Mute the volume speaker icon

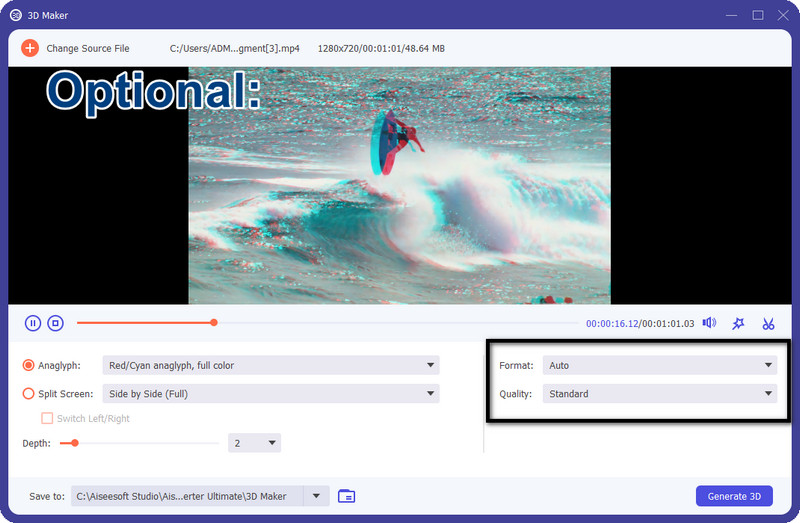(709, 323)
